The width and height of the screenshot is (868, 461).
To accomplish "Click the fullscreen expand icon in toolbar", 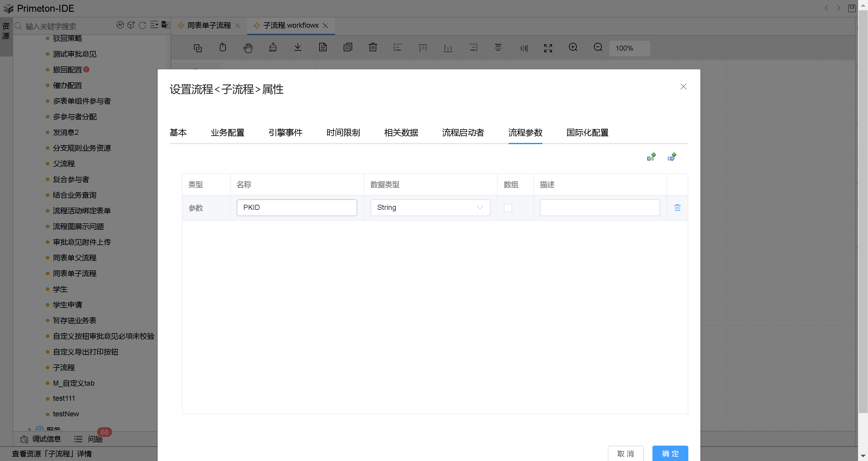I will click(548, 48).
